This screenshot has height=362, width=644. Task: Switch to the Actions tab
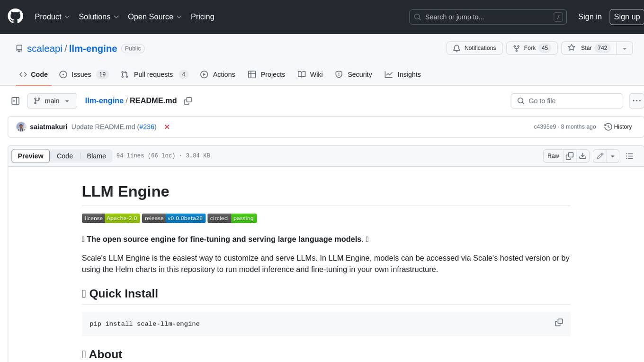[x=218, y=74]
